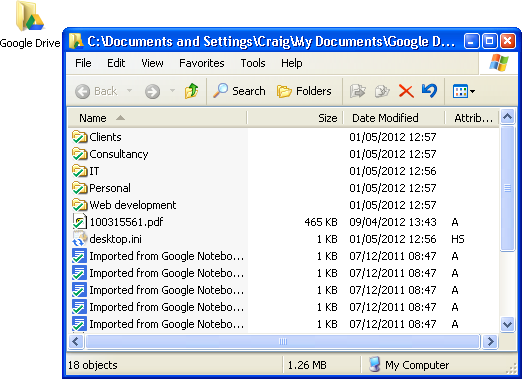The image size is (522, 379).
Task: Click the Move To toolbar icon
Action: tap(358, 91)
